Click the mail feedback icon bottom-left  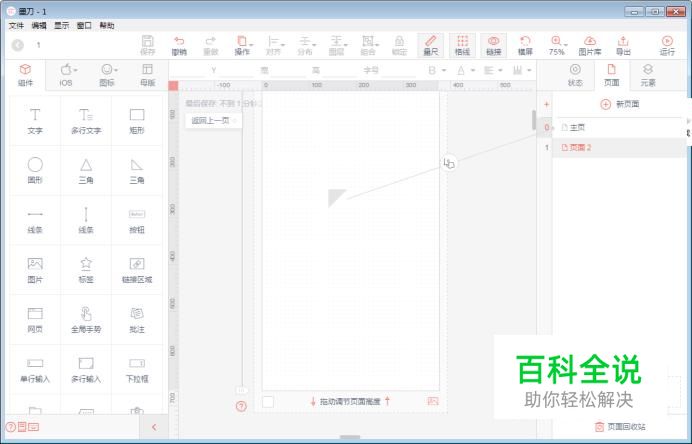(x=34, y=427)
